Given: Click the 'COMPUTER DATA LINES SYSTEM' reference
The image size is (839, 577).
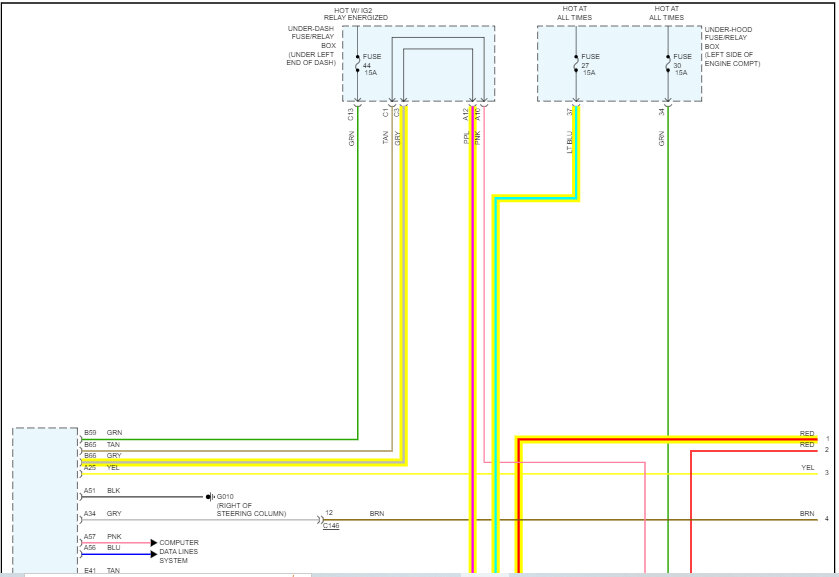Looking at the screenshot, I should tap(179, 552).
